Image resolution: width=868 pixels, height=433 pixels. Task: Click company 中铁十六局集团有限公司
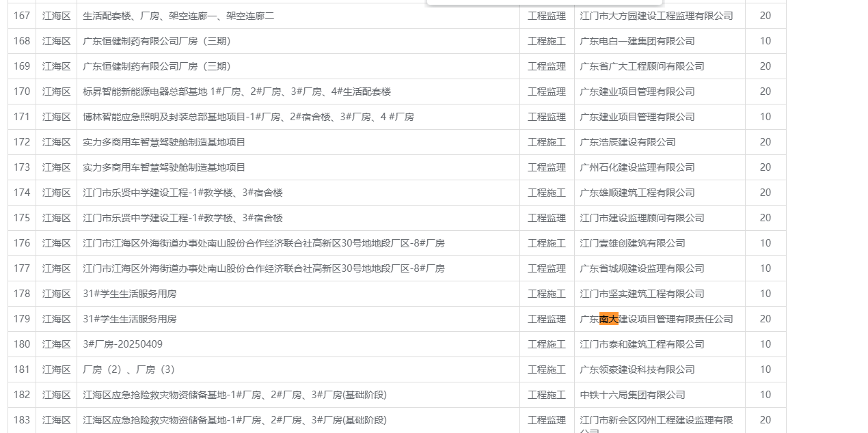[632, 395]
